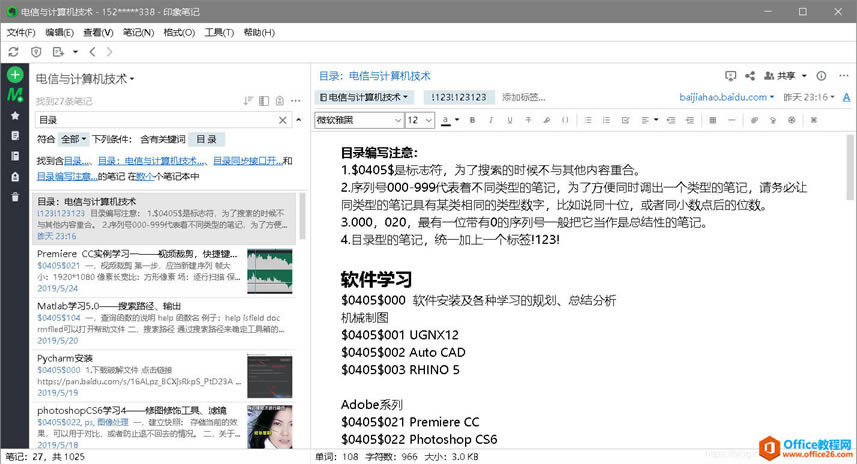Select the note 目录: 电信与计算机技术 in list
857x464 pixels.
pos(164,219)
